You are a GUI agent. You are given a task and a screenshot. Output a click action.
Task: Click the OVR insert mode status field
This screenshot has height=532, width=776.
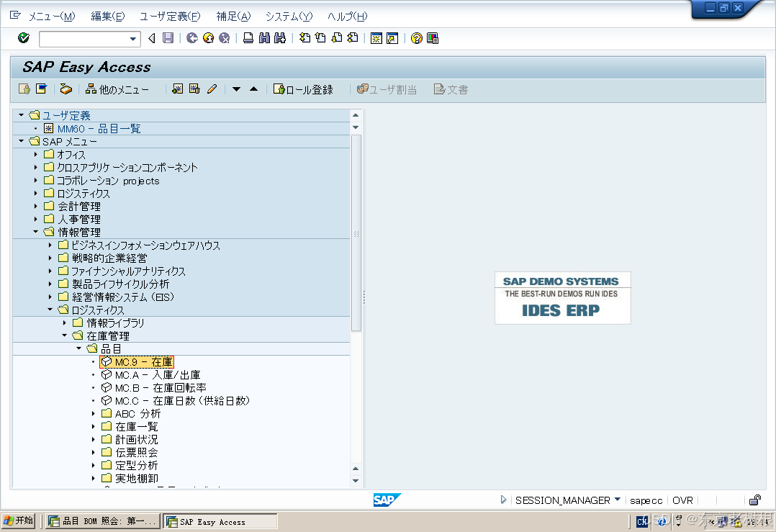[x=683, y=500]
